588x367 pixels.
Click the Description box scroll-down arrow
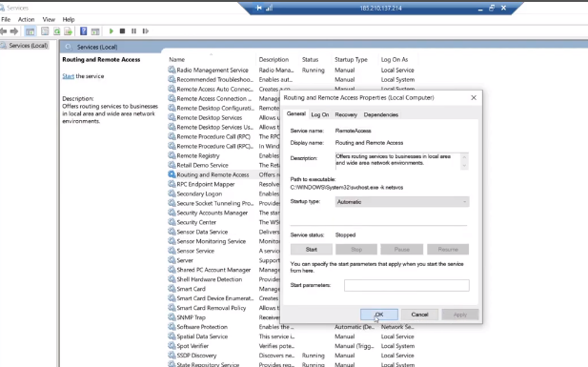coord(464,166)
